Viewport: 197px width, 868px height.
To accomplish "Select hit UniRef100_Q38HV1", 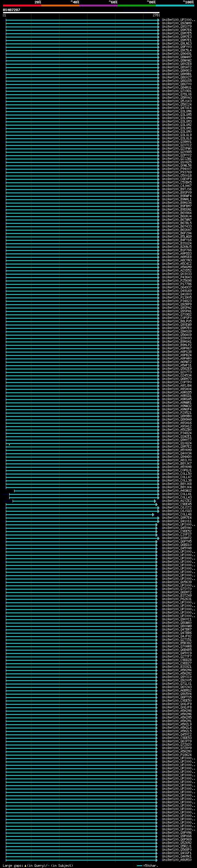I will (x=177, y=142).
